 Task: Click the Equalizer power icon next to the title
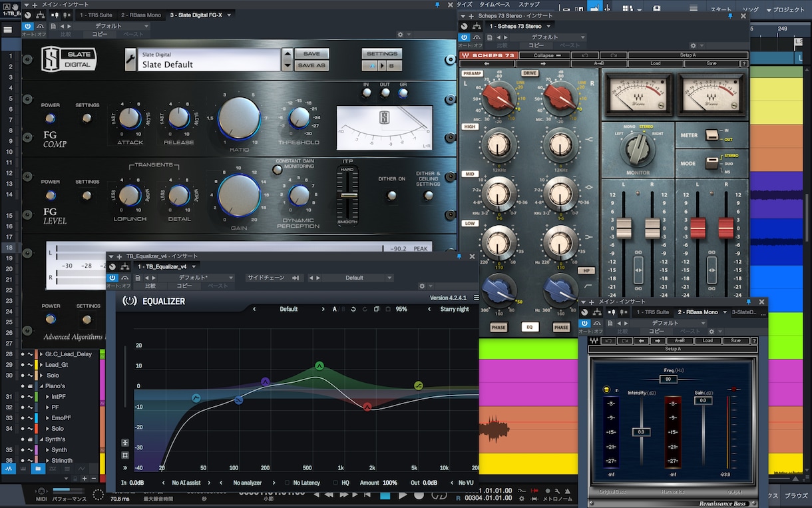click(x=130, y=301)
